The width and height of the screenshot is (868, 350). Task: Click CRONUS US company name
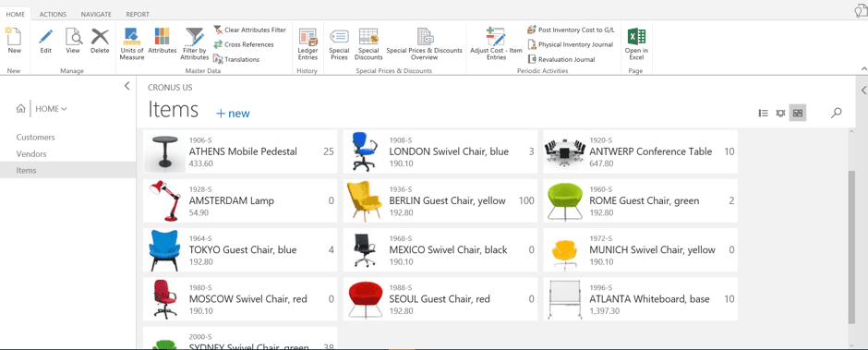click(x=170, y=88)
